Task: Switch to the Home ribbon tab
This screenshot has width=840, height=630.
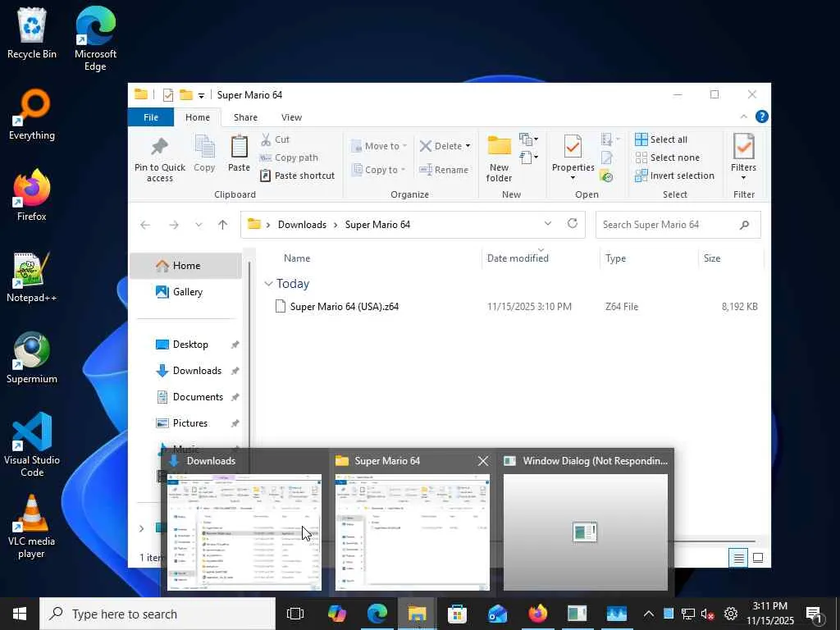Action: pos(198,117)
